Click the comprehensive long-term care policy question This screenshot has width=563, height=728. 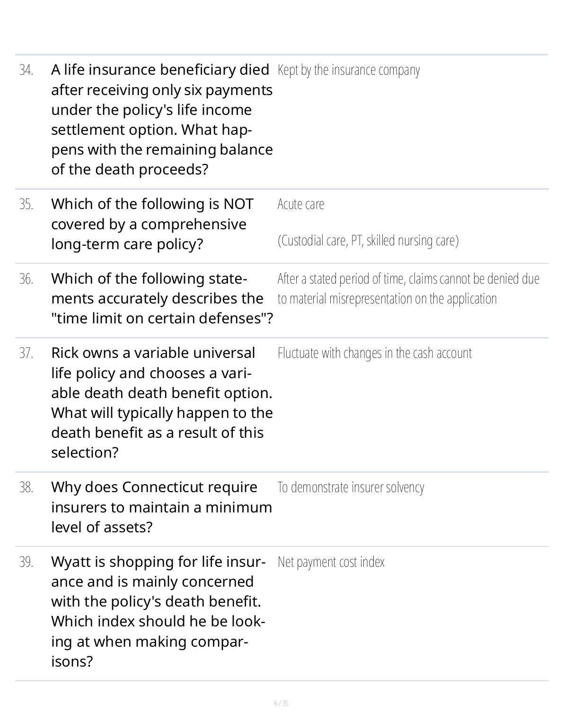point(152,224)
